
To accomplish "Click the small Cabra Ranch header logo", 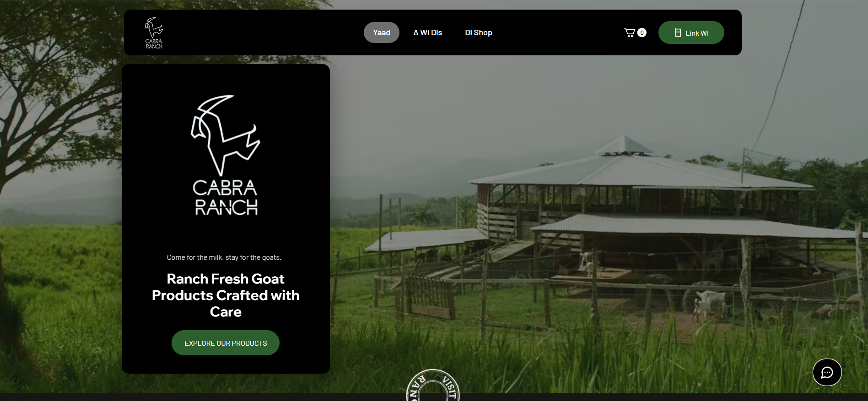I will coord(154,33).
